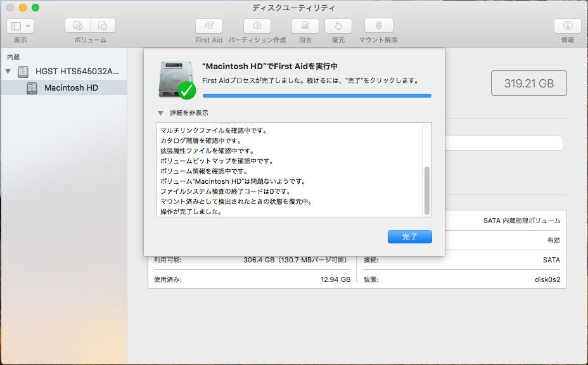This screenshot has width=588, height=365.
Task: Click the SATA 内蔵物理ボリューム text
Action: 521,221
